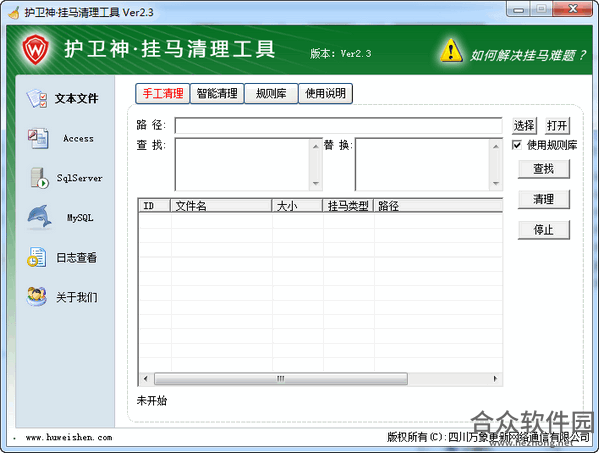Sort by the 文件名 column header
The width and height of the screenshot is (599, 453).
(x=221, y=206)
